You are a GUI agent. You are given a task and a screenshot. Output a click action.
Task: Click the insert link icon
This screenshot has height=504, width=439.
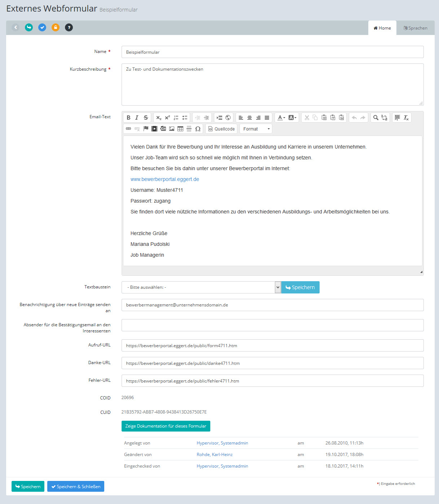(128, 129)
